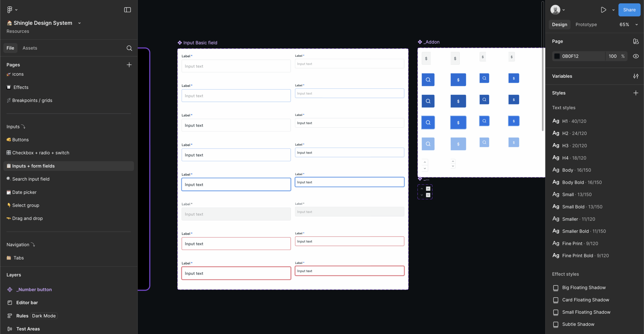This screenshot has width=644, height=334.
Task: Click the page color styles icon
Action: [x=636, y=41]
